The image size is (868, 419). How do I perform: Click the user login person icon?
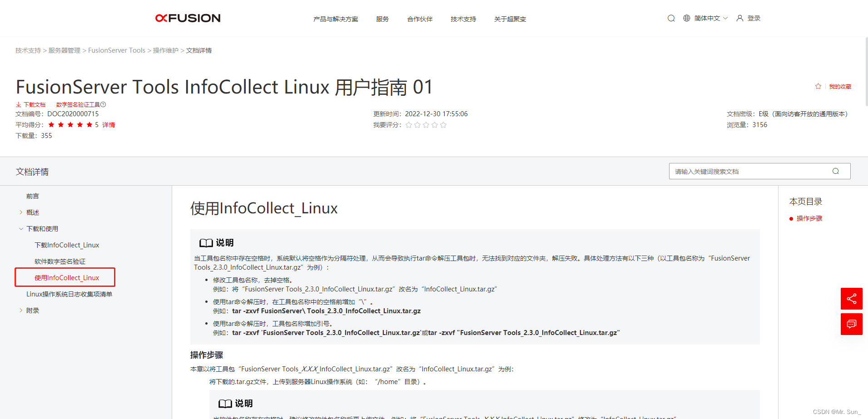pyautogui.click(x=740, y=18)
